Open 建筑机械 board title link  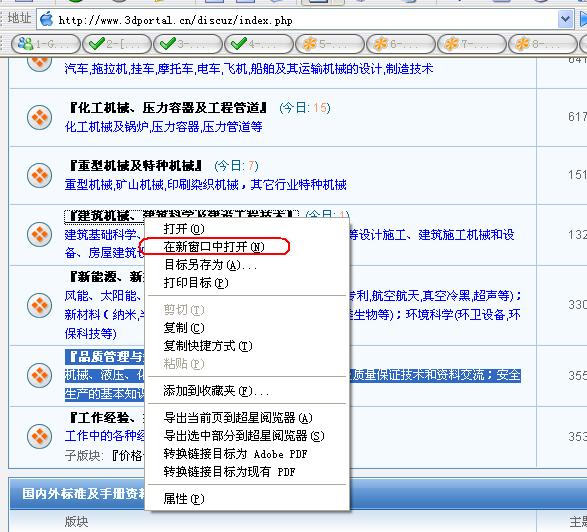coord(105,215)
